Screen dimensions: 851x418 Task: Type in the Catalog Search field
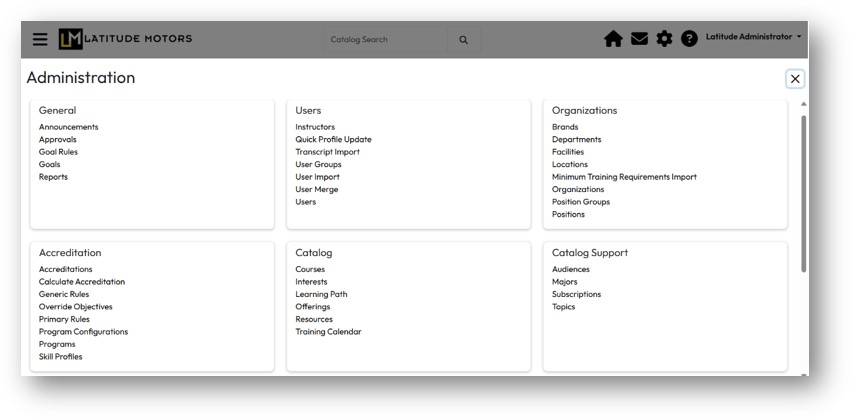tap(380, 40)
